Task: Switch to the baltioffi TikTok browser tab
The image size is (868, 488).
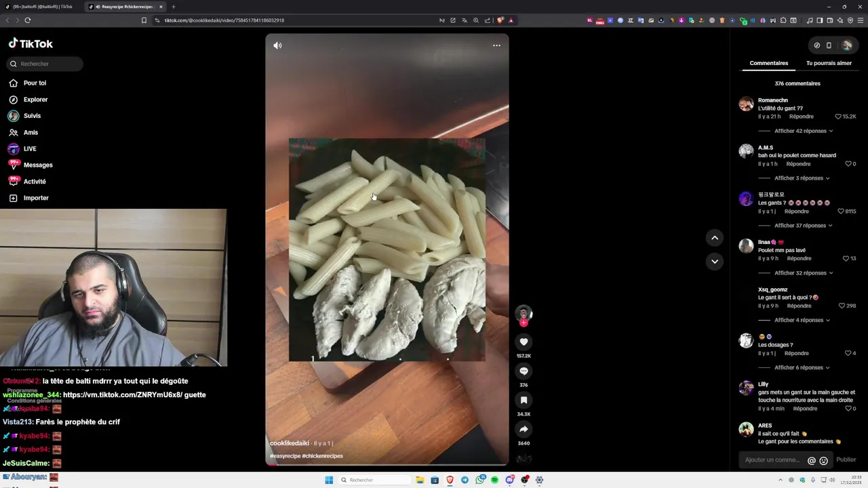Action: pos(42,7)
